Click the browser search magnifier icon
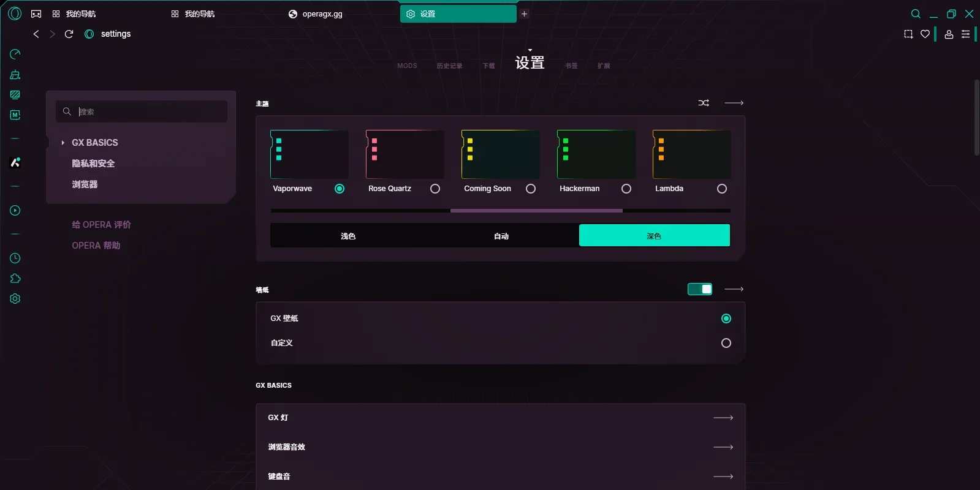 916,13
